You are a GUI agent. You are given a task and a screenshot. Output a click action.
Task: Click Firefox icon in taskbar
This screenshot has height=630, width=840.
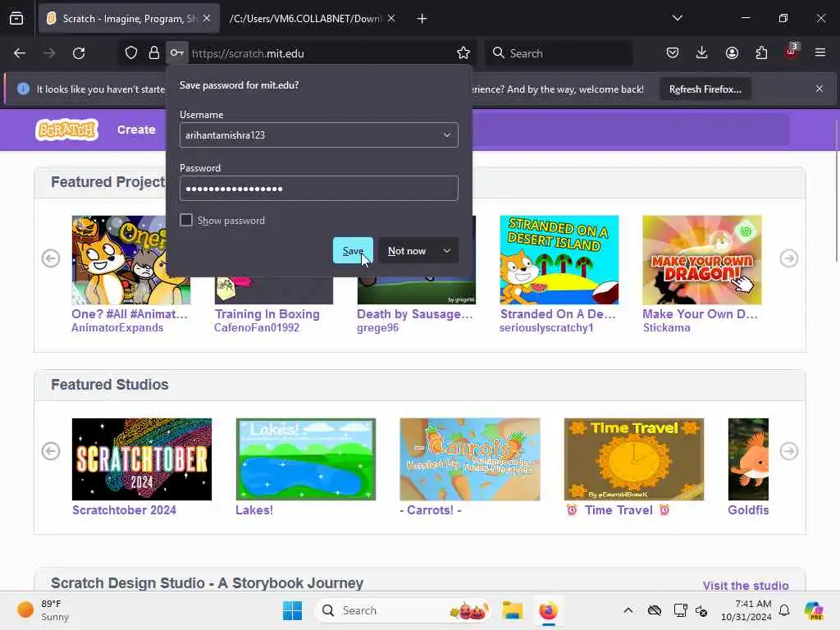click(548, 610)
